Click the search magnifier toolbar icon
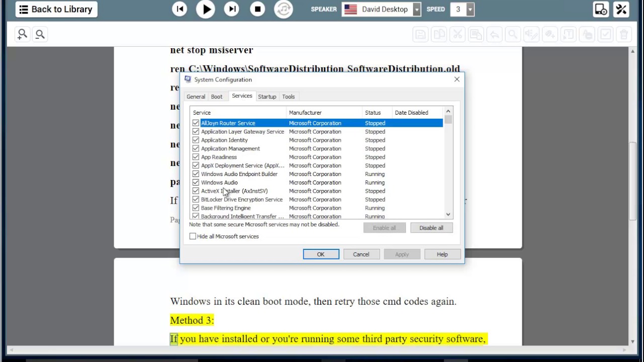The height and width of the screenshot is (362, 644). point(513,34)
